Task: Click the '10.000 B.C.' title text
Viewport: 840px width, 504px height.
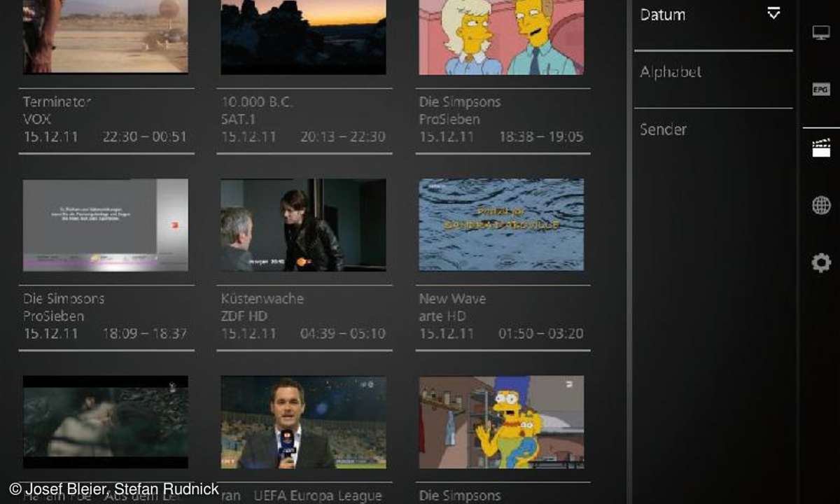Action: [257, 101]
